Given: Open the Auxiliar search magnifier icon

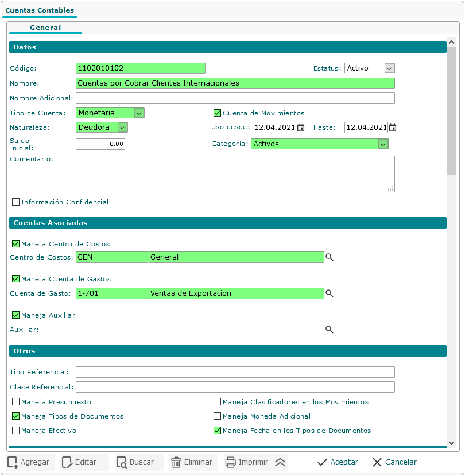Looking at the screenshot, I should point(330,330).
